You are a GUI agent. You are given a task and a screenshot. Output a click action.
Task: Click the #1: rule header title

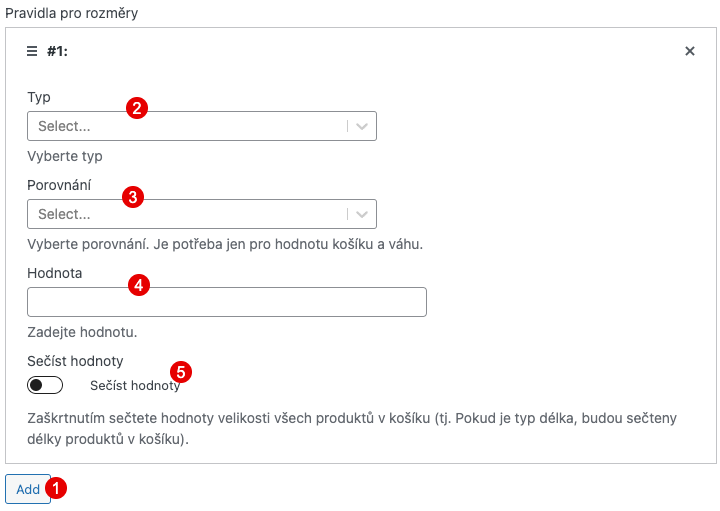coord(57,51)
